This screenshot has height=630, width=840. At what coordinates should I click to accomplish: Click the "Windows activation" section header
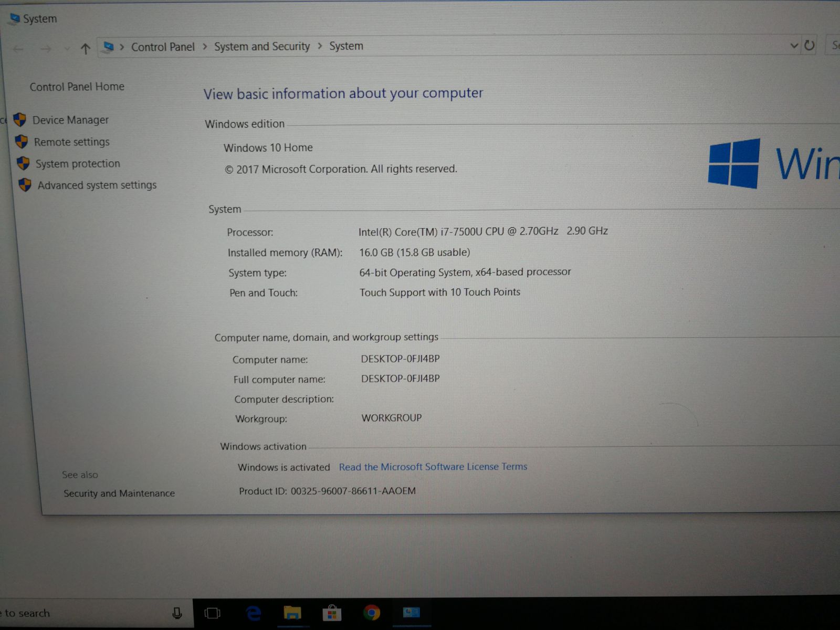264,446
